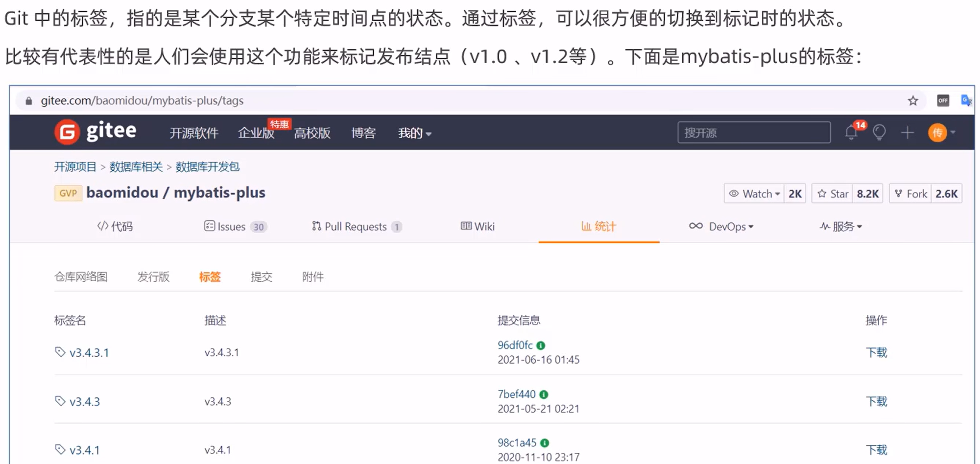Open commit 7bef440
The height and width of the screenshot is (464, 980).
517,394
